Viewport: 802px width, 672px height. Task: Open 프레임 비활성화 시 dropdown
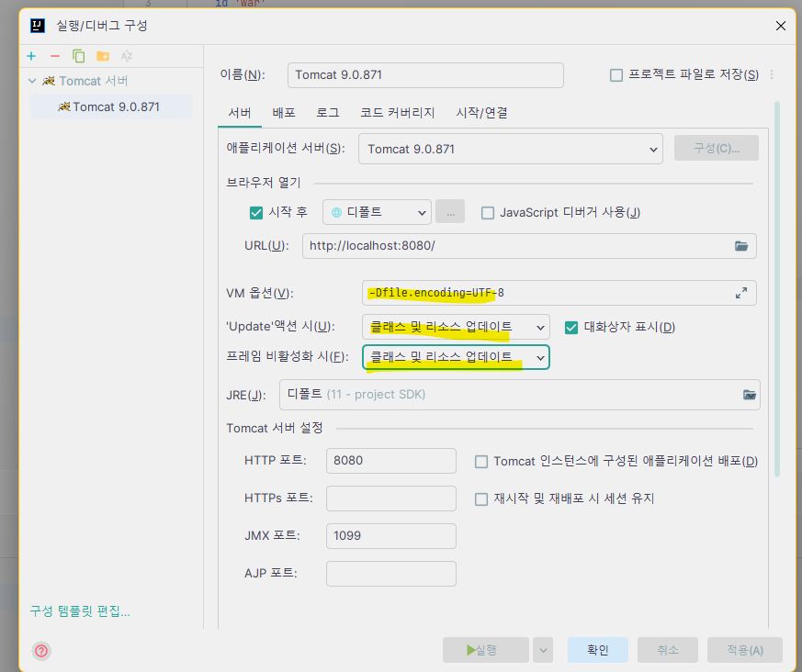click(456, 357)
